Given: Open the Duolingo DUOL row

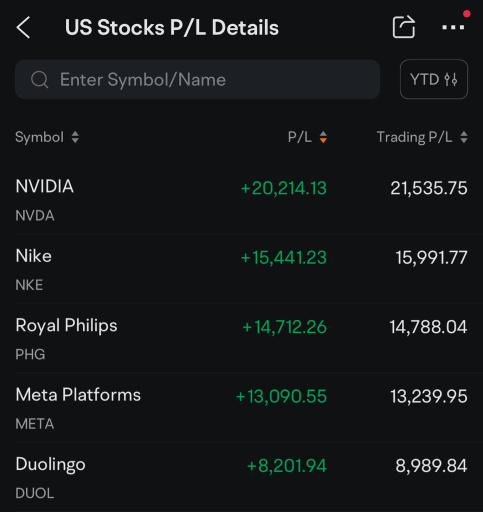Looking at the screenshot, I should 241,477.
